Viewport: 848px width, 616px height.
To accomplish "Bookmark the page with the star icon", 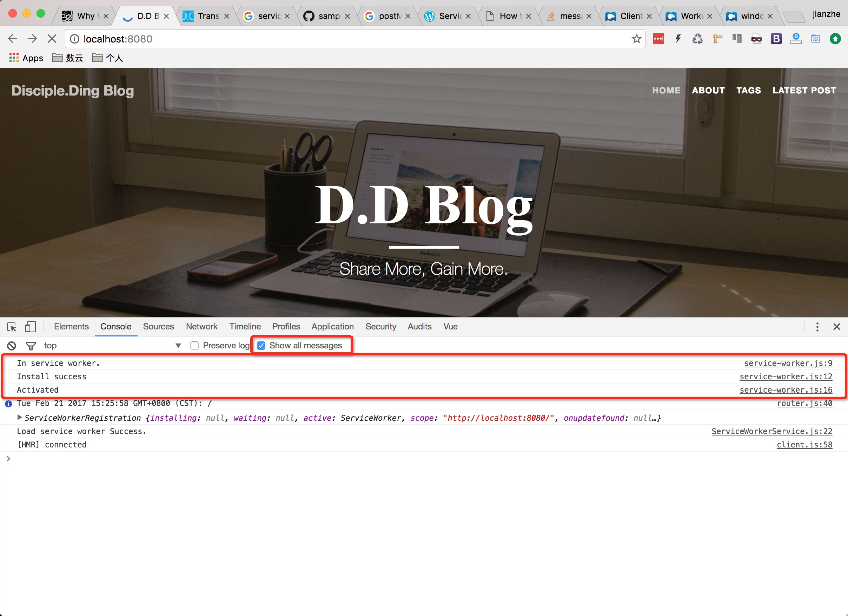I will coord(636,39).
